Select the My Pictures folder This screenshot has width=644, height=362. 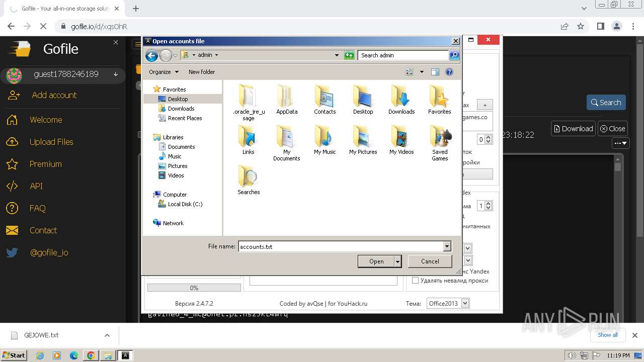coord(363,140)
